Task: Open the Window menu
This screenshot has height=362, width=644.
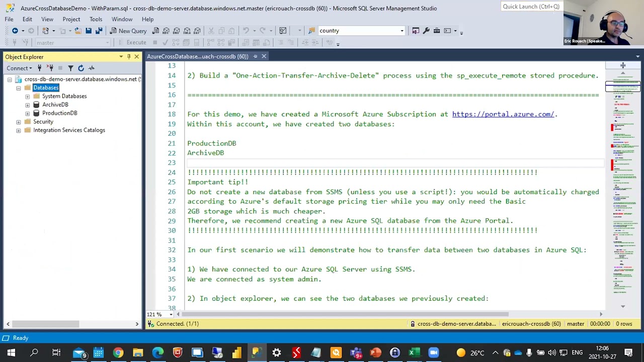Action: click(122, 19)
